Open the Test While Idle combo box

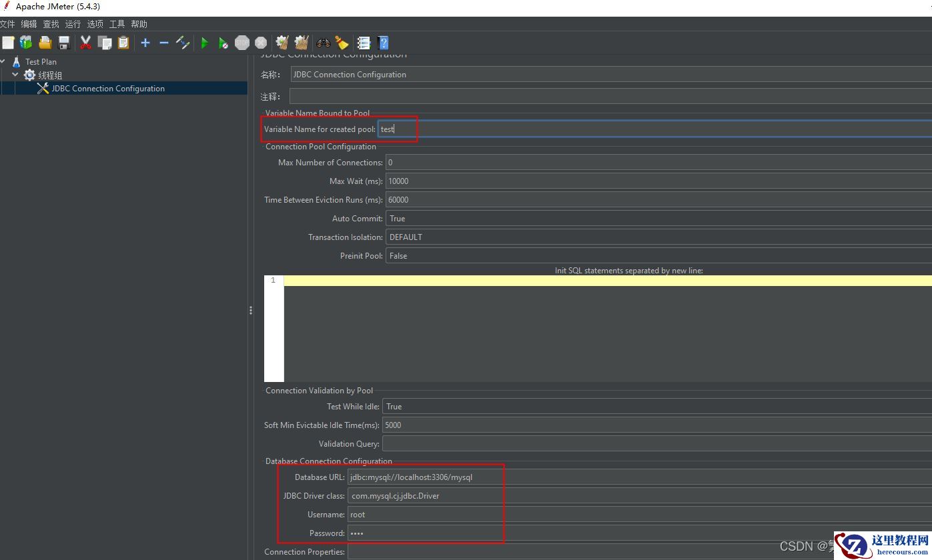click(x=657, y=407)
